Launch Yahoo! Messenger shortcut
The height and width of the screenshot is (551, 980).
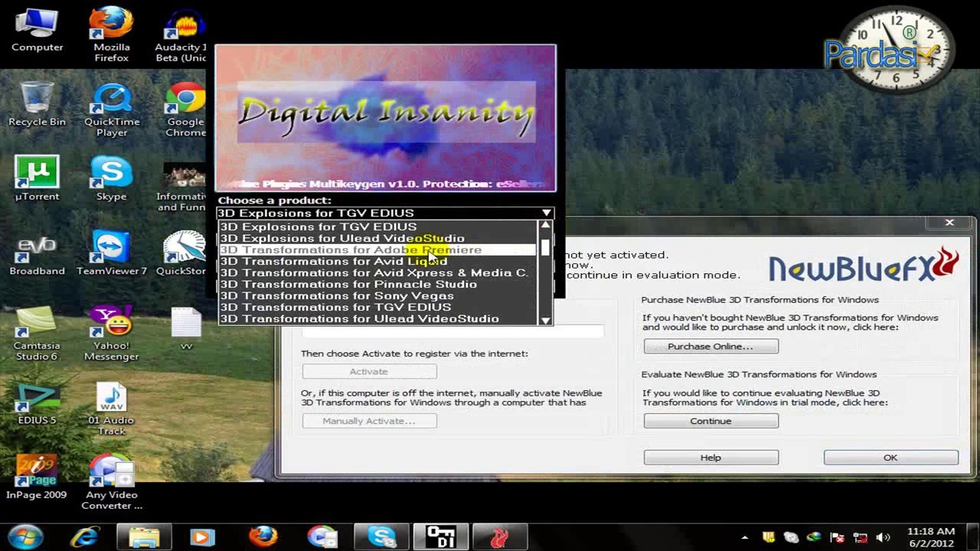(x=112, y=334)
